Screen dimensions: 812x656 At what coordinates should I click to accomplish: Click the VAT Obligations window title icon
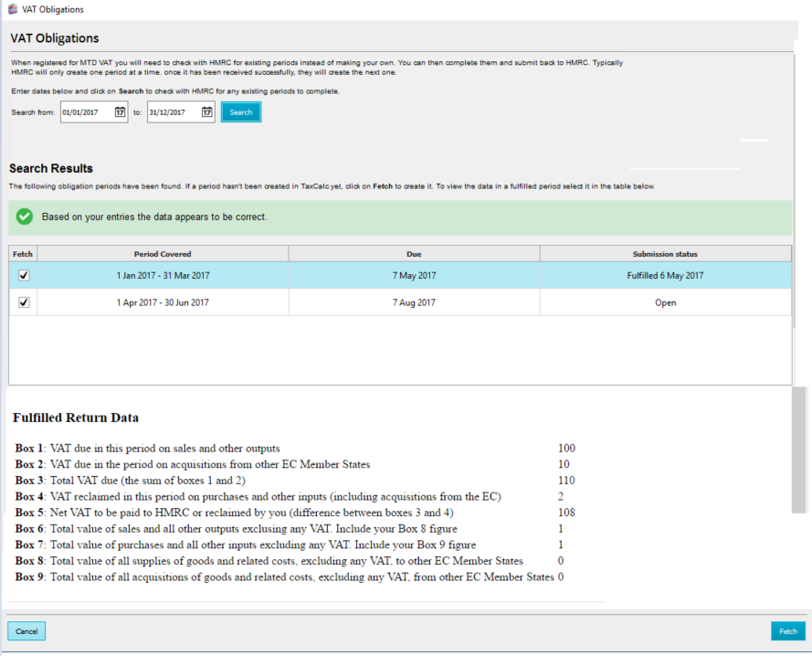11,9
